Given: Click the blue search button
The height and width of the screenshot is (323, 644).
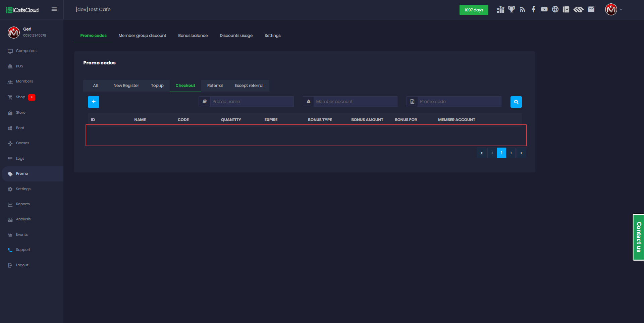Looking at the screenshot, I should 516,102.
